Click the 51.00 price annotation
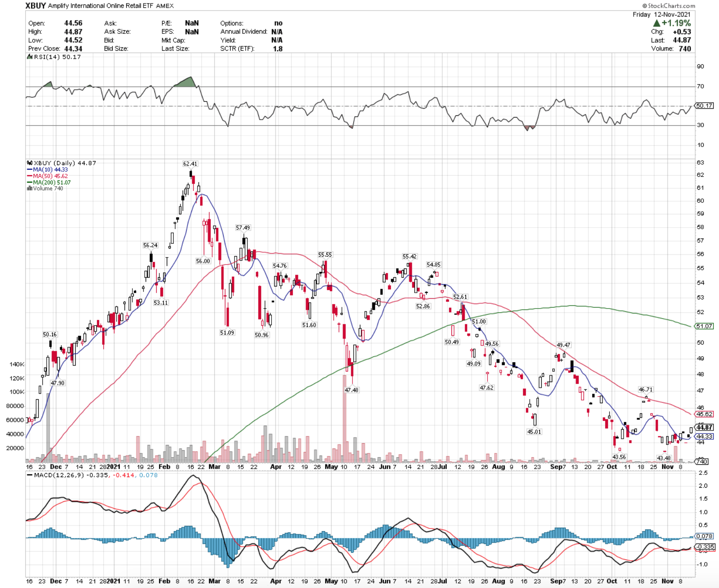 tap(479, 322)
